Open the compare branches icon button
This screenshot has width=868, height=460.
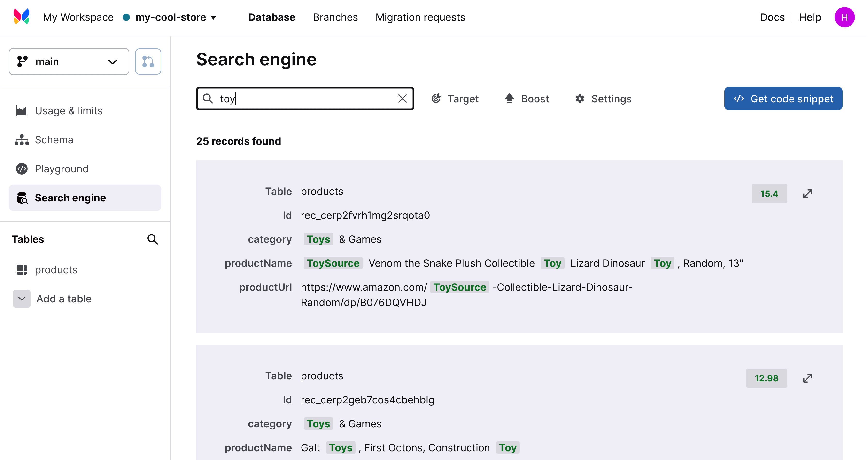[x=148, y=61]
